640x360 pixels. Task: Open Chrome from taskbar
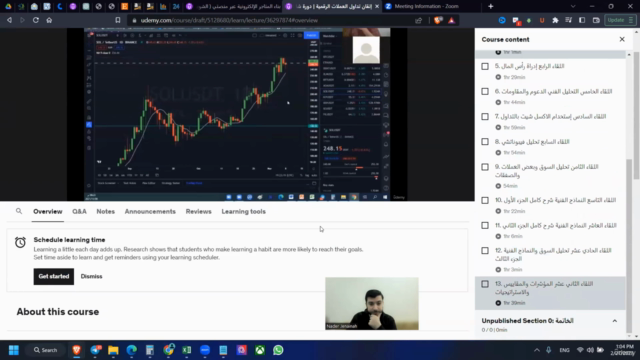(168, 350)
